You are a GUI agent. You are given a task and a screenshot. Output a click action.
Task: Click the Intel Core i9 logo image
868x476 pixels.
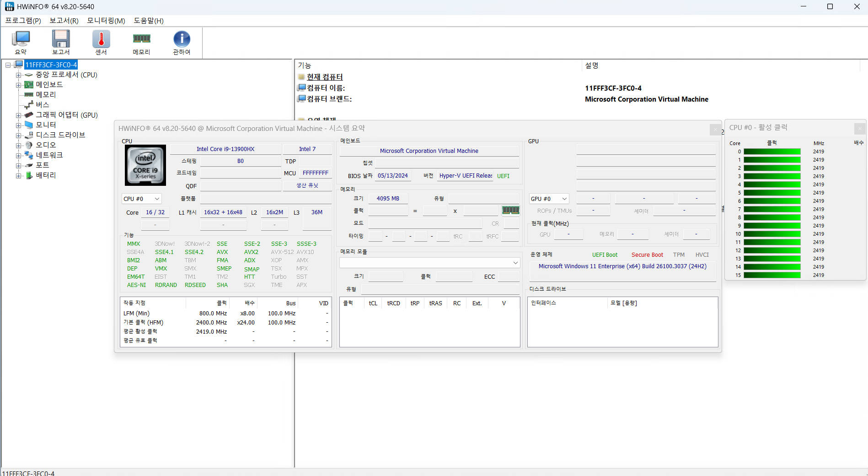pyautogui.click(x=145, y=165)
